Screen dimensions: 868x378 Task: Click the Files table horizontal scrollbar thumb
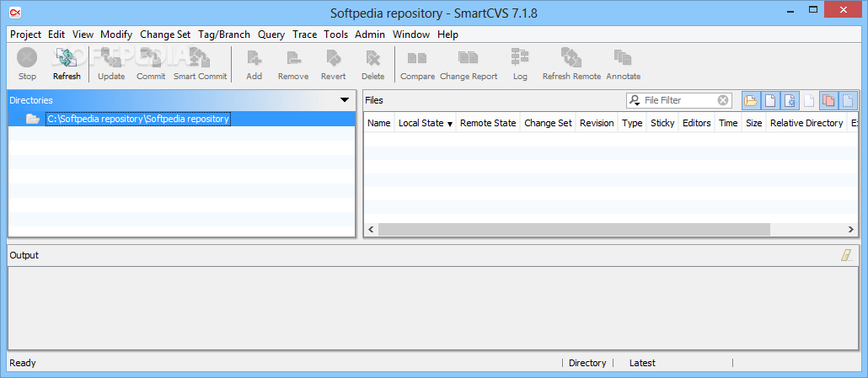point(574,229)
